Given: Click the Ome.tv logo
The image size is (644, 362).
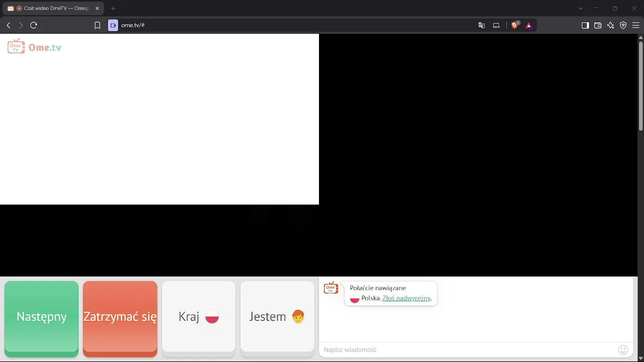Looking at the screenshot, I should click(34, 46).
